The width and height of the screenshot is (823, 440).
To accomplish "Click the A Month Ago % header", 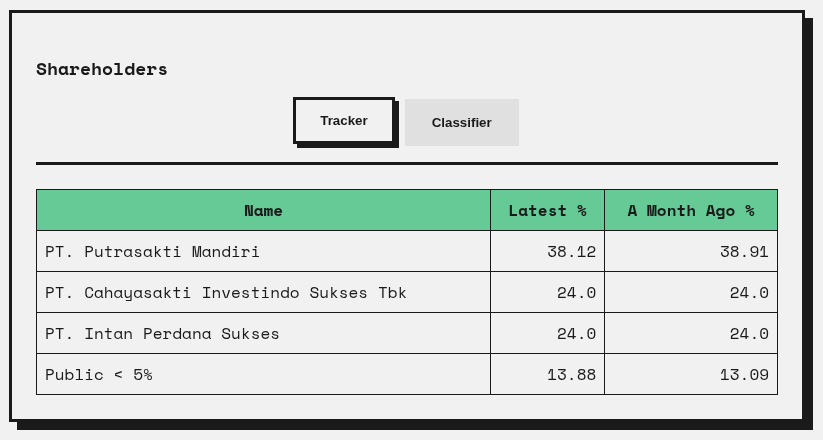I will (690, 210).
